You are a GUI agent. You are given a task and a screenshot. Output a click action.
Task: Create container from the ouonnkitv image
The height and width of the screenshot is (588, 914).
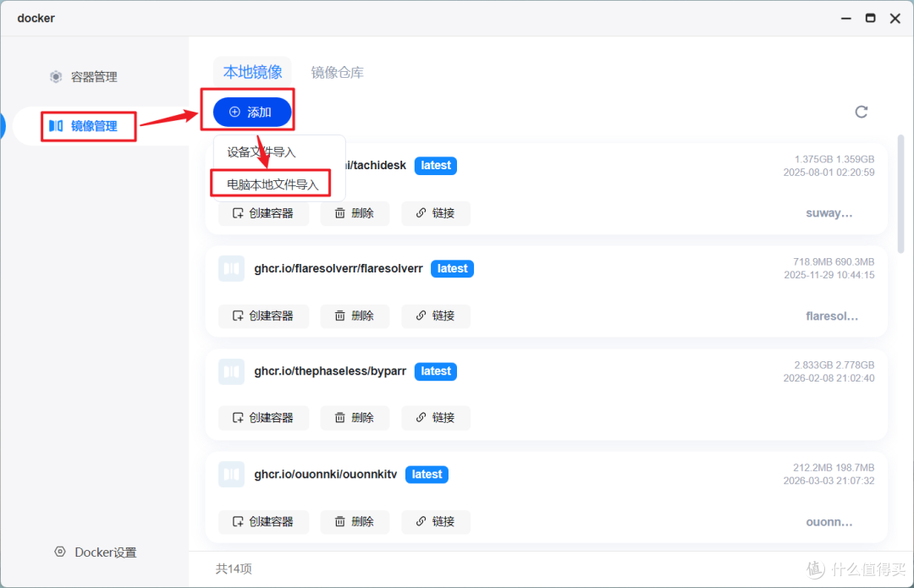click(x=263, y=521)
